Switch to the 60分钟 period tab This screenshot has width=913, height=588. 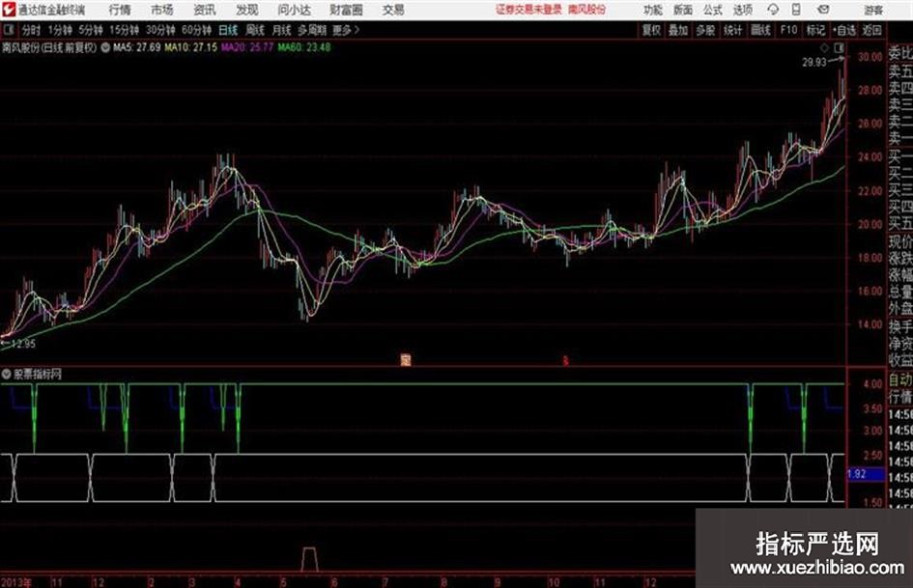point(197,30)
